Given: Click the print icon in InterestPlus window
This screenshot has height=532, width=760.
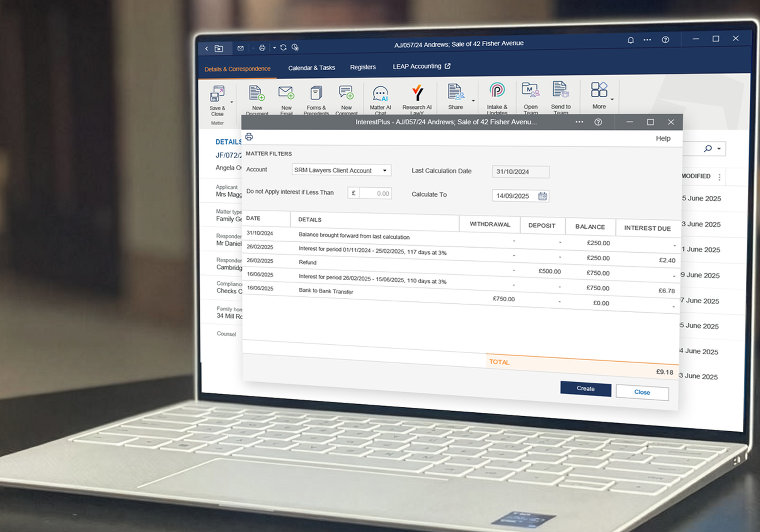Looking at the screenshot, I should point(249,137).
